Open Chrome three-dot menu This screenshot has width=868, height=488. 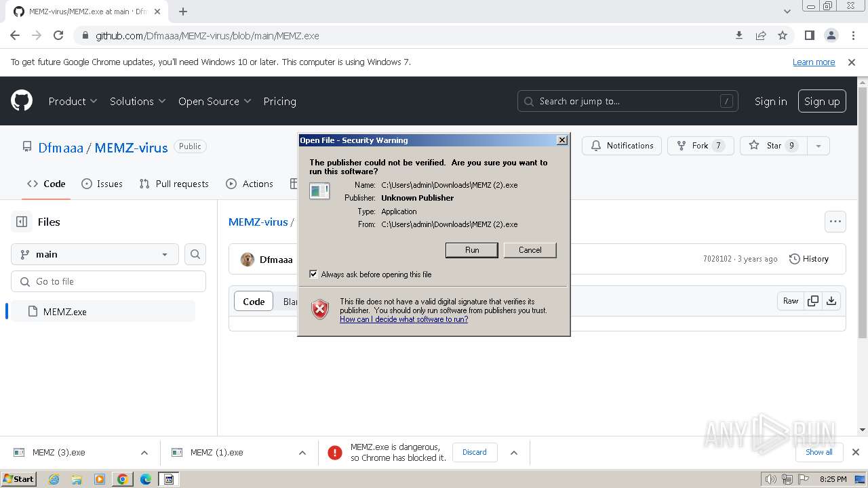[x=852, y=35]
